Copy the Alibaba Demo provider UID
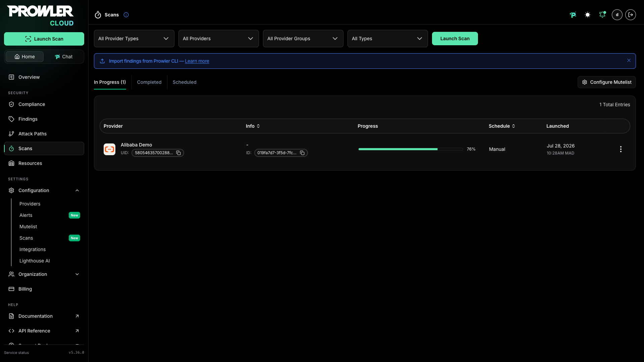 click(x=178, y=153)
